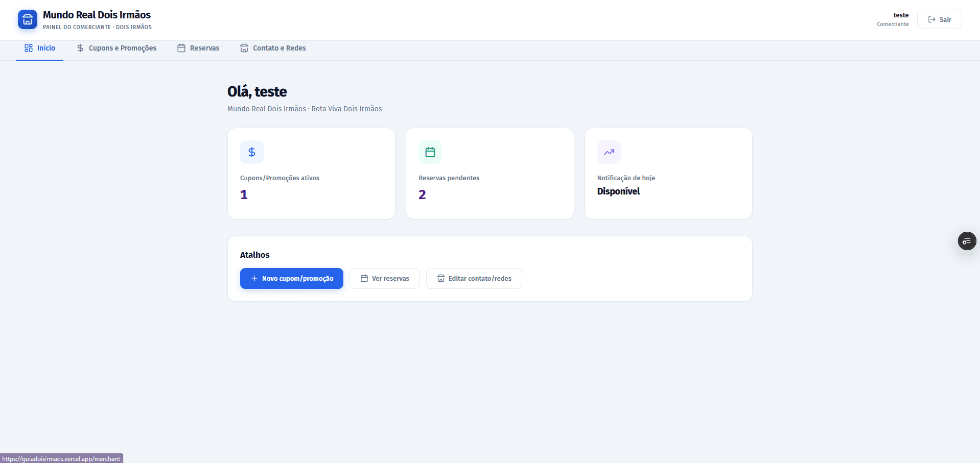Log out with the Sair button
The width and height of the screenshot is (980, 463).
click(940, 19)
